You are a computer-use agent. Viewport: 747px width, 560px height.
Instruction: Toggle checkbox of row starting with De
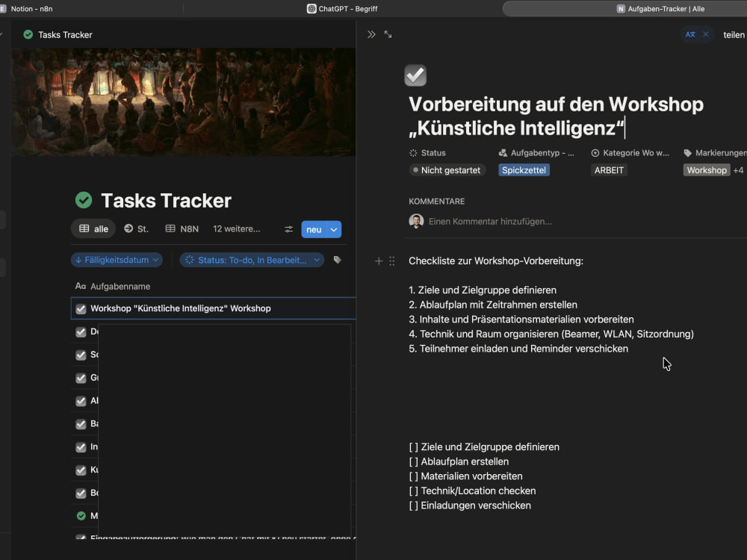pos(81,332)
